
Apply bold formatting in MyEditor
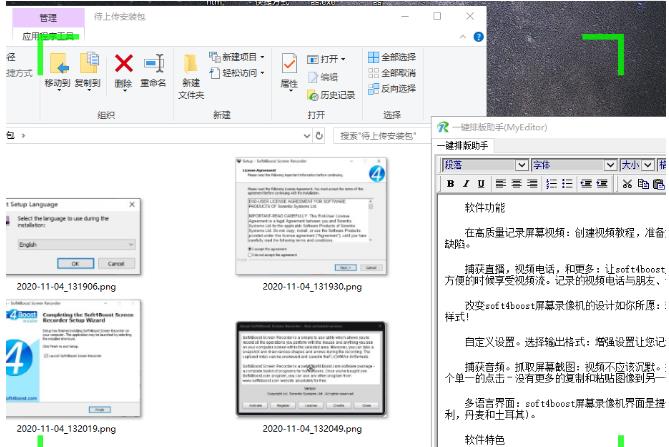[x=450, y=183]
